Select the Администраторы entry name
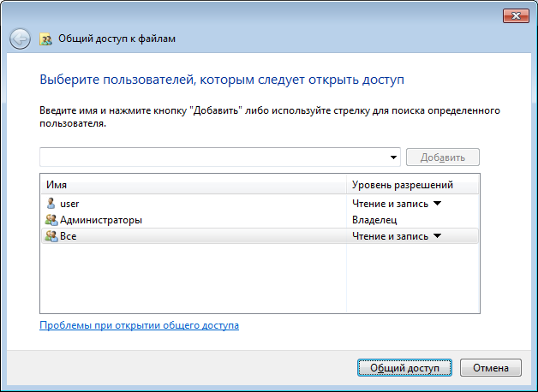 tap(100, 220)
